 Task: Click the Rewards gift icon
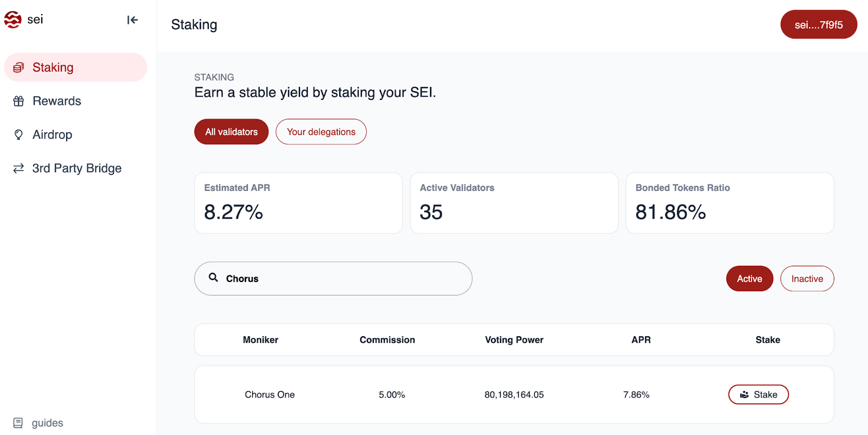pyautogui.click(x=18, y=101)
